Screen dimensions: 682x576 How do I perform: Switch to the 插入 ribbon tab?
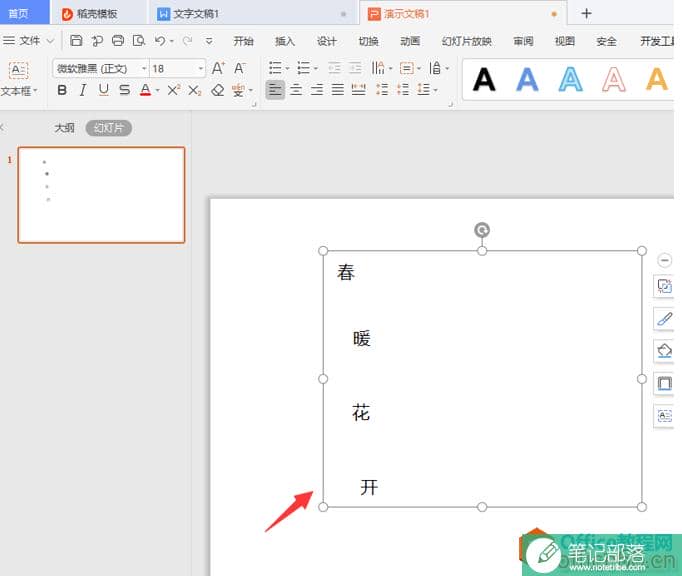coord(285,41)
